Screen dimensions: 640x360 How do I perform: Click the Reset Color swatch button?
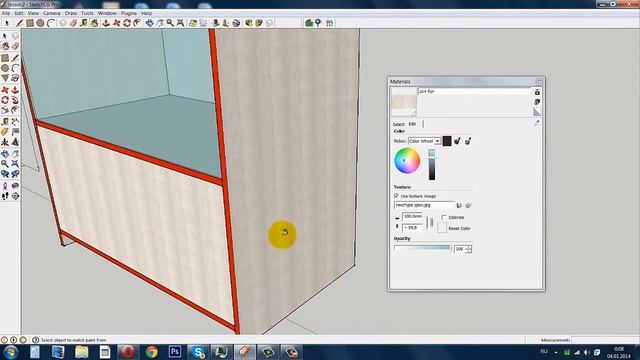click(442, 228)
